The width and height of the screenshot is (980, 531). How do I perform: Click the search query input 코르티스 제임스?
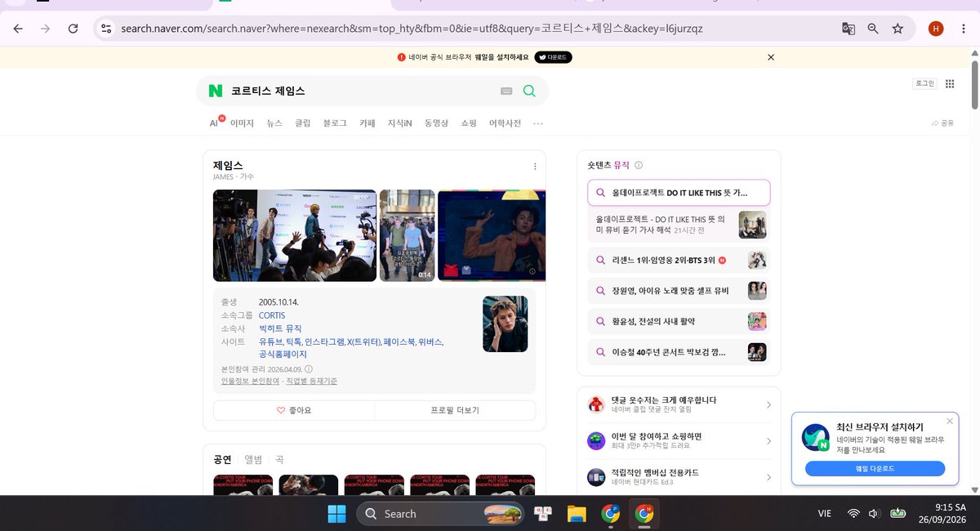tap(359, 91)
